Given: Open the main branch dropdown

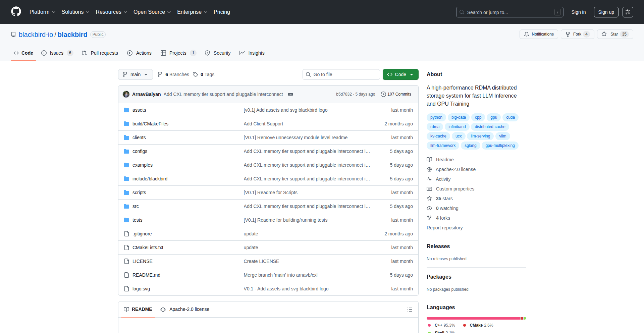Looking at the screenshot, I should click(135, 74).
